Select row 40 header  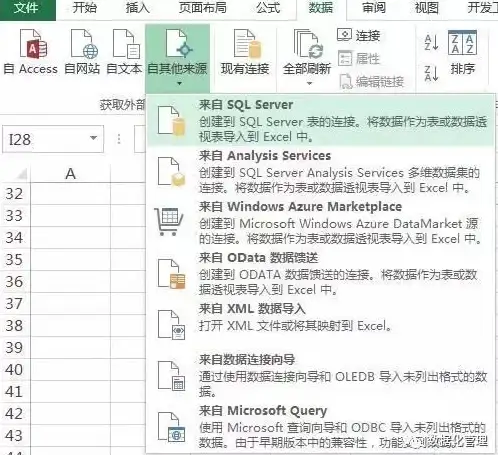pyautogui.click(x=15, y=370)
